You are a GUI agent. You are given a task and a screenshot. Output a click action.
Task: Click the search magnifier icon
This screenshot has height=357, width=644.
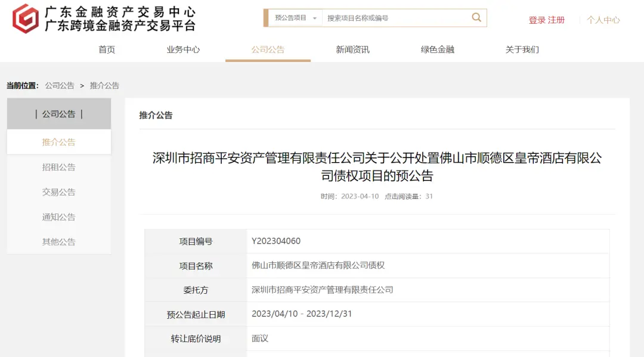(476, 18)
